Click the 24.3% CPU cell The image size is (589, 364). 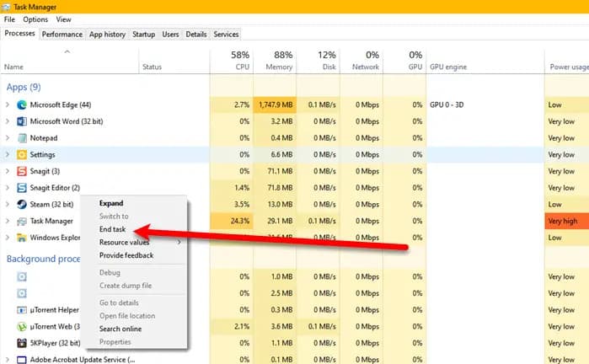click(x=232, y=221)
